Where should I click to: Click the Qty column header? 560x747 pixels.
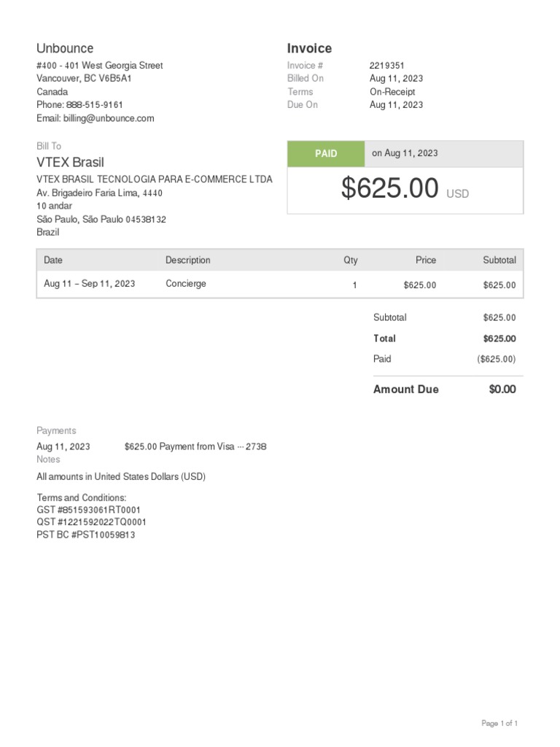[x=351, y=260]
